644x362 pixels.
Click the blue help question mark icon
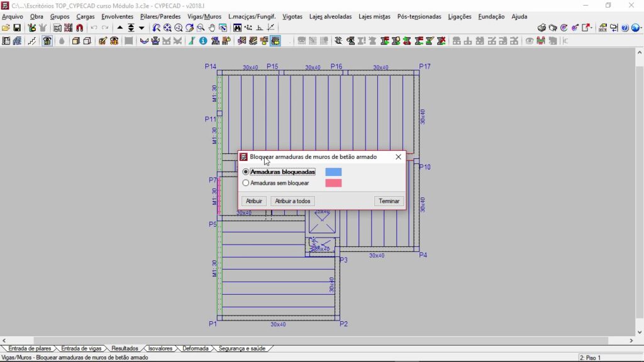click(x=625, y=28)
